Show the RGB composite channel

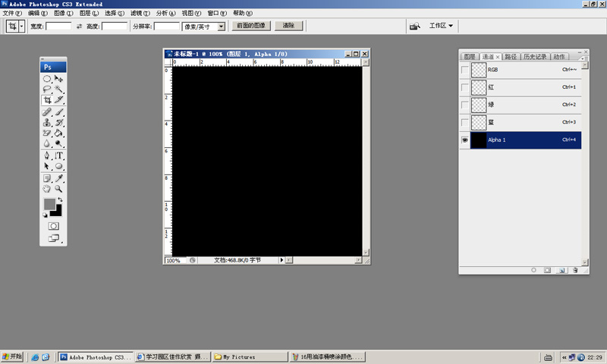464,70
